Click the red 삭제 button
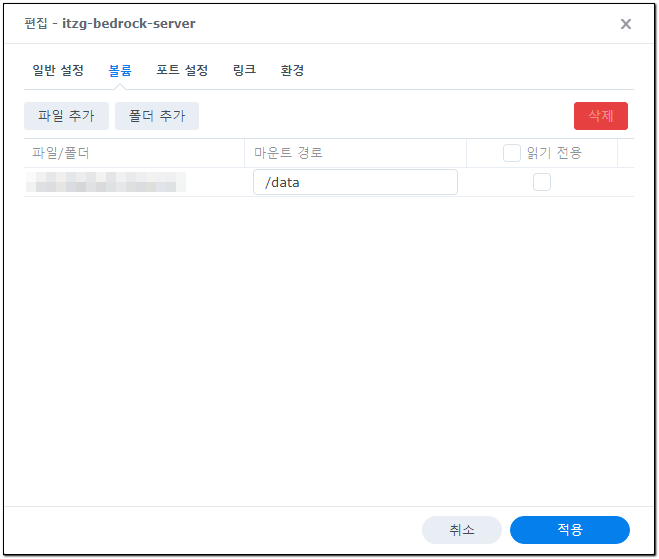The width and height of the screenshot is (659, 559). pyautogui.click(x=601, y=116)
